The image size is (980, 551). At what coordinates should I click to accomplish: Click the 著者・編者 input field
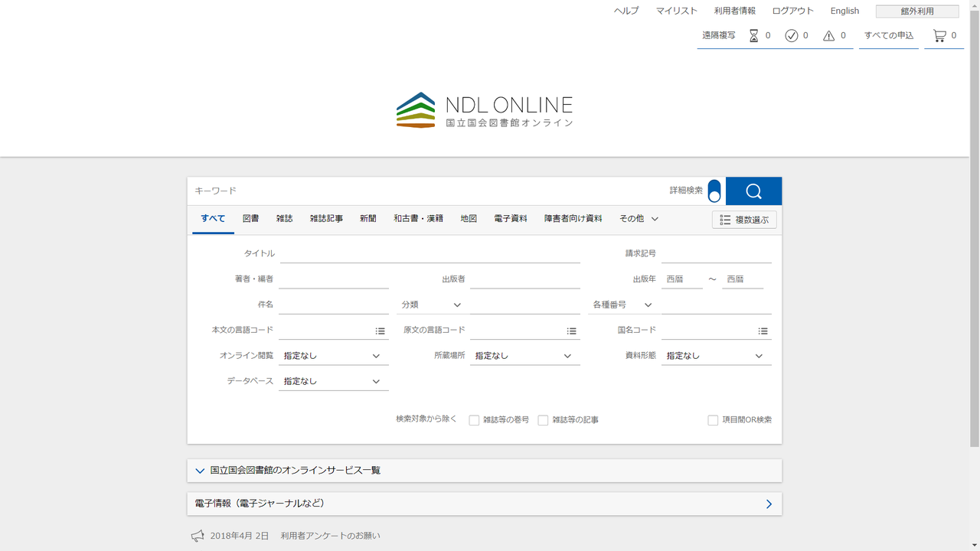click(334, 279)
